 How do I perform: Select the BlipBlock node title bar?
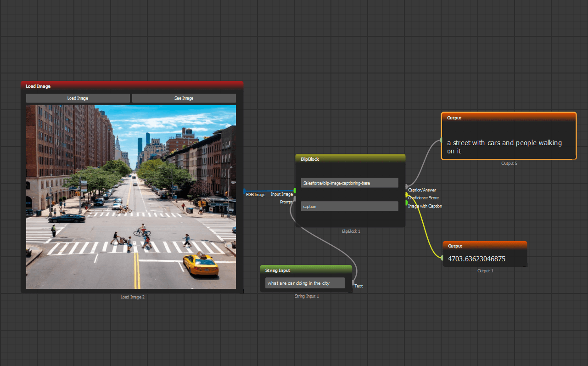point(350,159)
